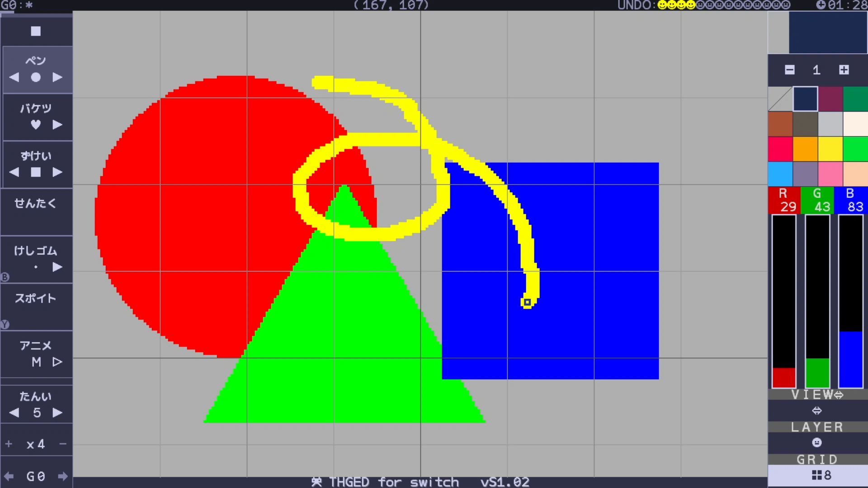
Task: Select the transparent (diagonal line) swatch
Action: pyautogui.click(x=780, y=99)
